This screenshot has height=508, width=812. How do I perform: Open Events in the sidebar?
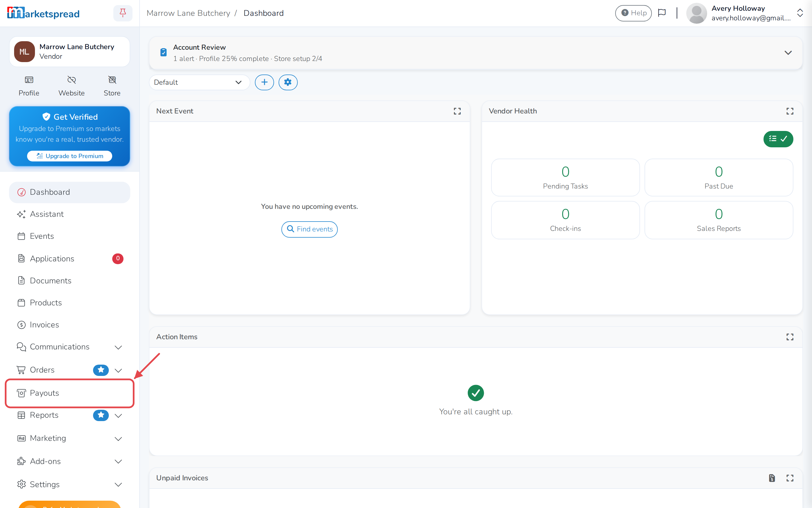pyautogui.click(x=69, y=236)
